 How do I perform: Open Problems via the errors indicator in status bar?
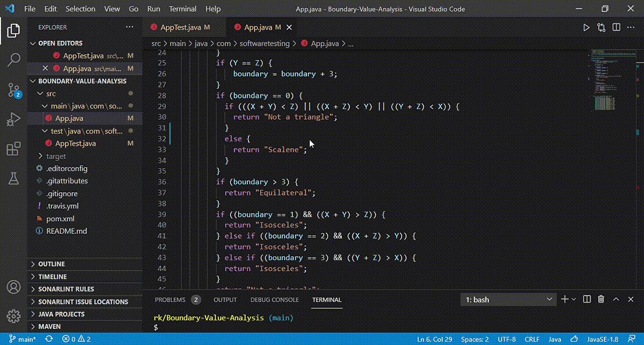click(x=75, y=339)
